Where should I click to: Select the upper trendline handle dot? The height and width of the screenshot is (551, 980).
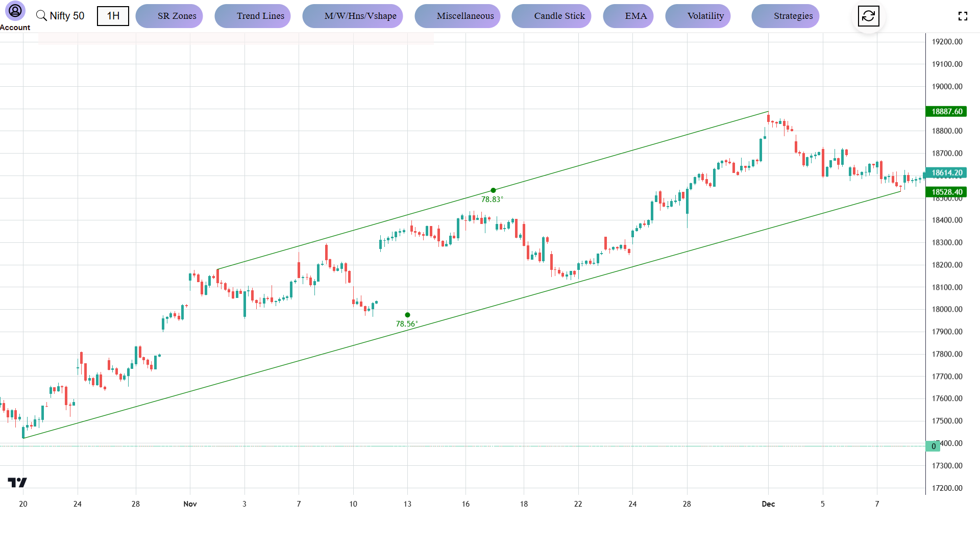point(493,189)
